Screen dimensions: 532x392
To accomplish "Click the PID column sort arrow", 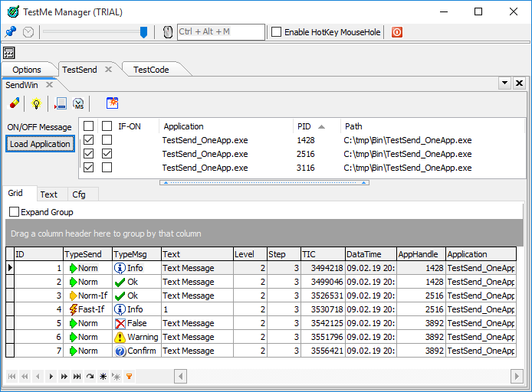I will (x=321, y=126).
